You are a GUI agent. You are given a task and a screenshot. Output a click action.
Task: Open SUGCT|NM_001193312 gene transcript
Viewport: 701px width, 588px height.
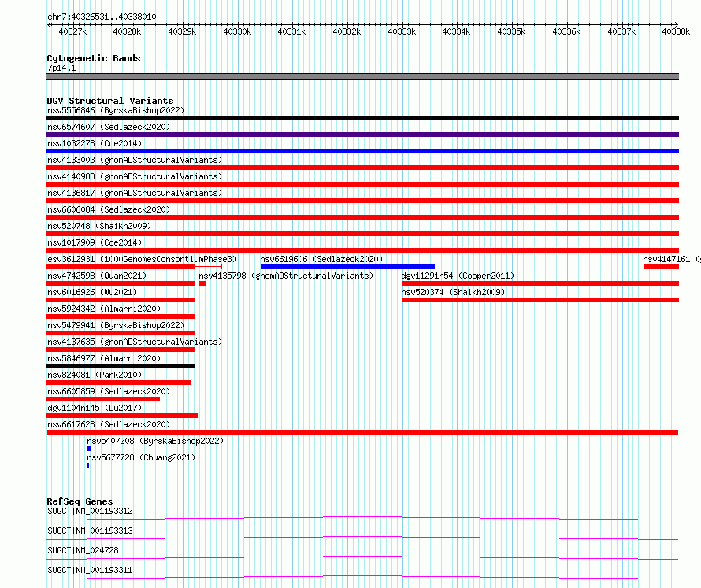click(x=90, y=511)
